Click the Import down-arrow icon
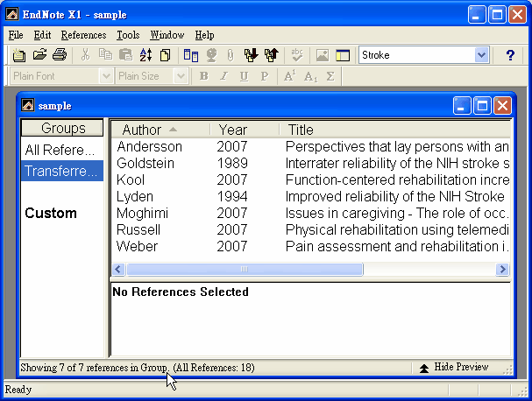The image size is (532, 401). click(x=252, y=55)
